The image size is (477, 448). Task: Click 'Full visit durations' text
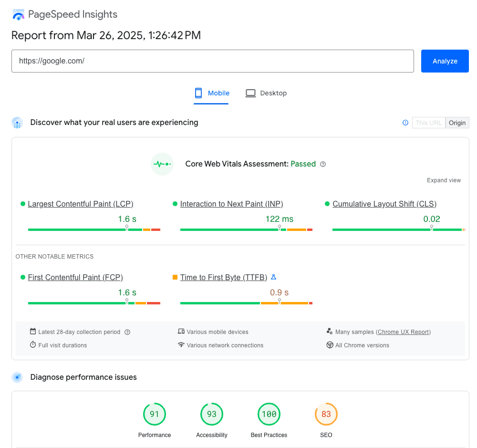pos(62,345)
